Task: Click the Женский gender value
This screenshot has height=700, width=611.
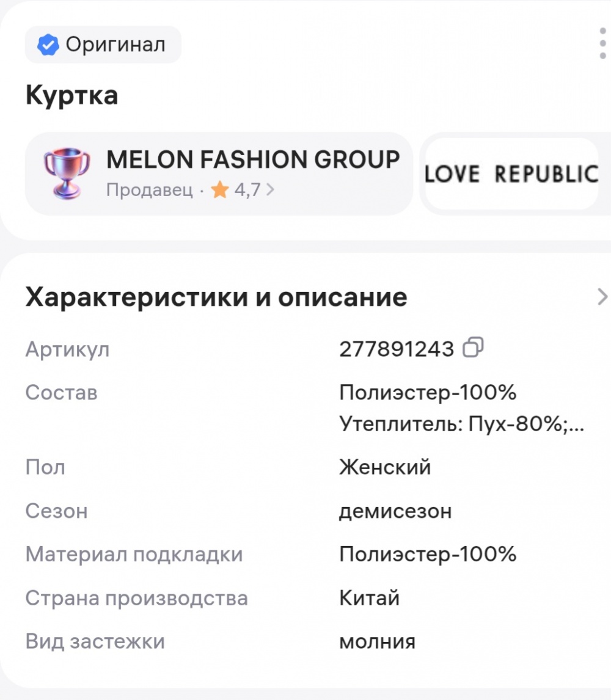Action: (x=385, y=467)
